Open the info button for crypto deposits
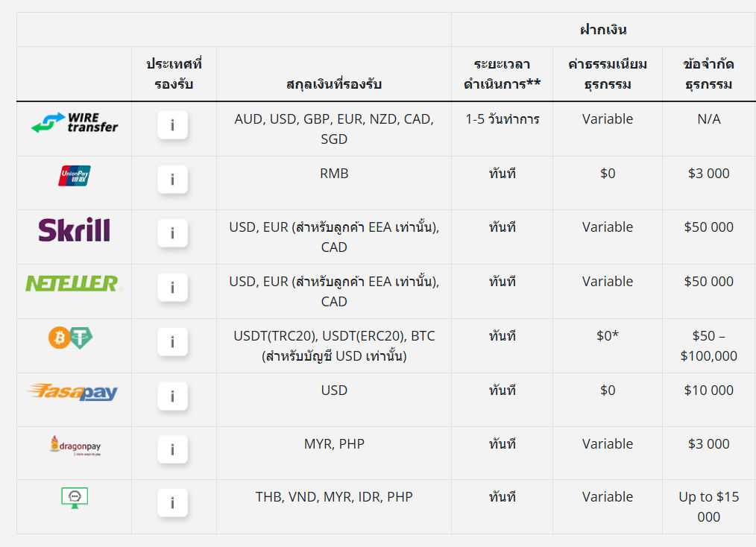The image size is (756, 547). 172,342
